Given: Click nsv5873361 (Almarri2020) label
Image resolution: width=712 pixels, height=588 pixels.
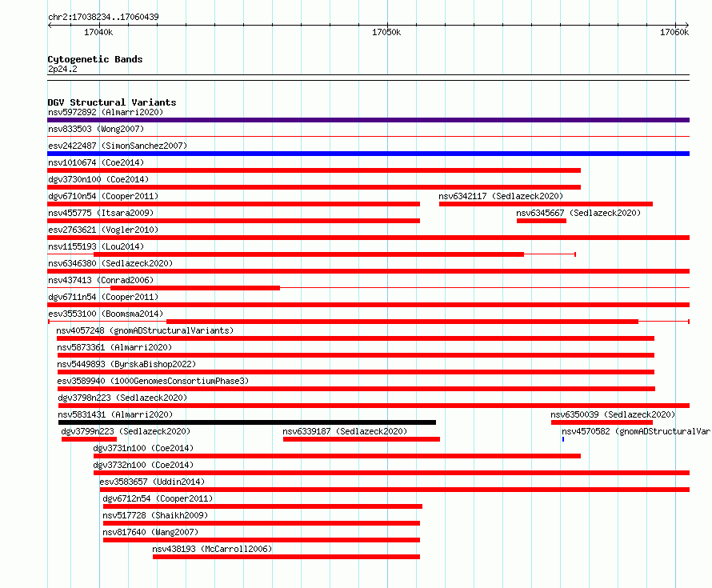Looking at the screenshot, I should pyautogui.click(x=114, y=347).
